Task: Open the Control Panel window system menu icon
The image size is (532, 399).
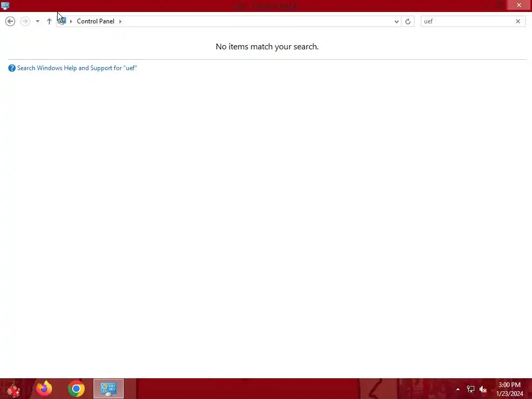Action: pyautogui.click(x=5, y=5)
